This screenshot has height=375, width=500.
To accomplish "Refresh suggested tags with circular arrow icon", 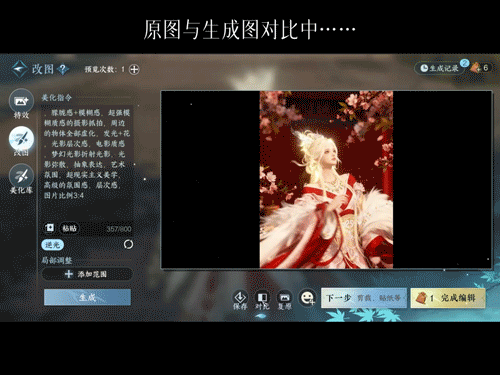I will click(128, 244).
